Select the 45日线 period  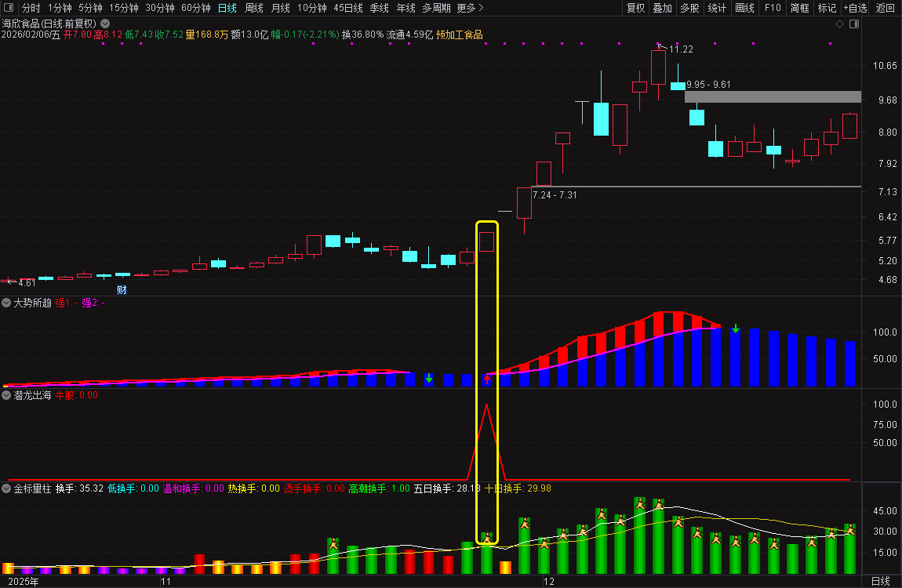pos(348,8)
